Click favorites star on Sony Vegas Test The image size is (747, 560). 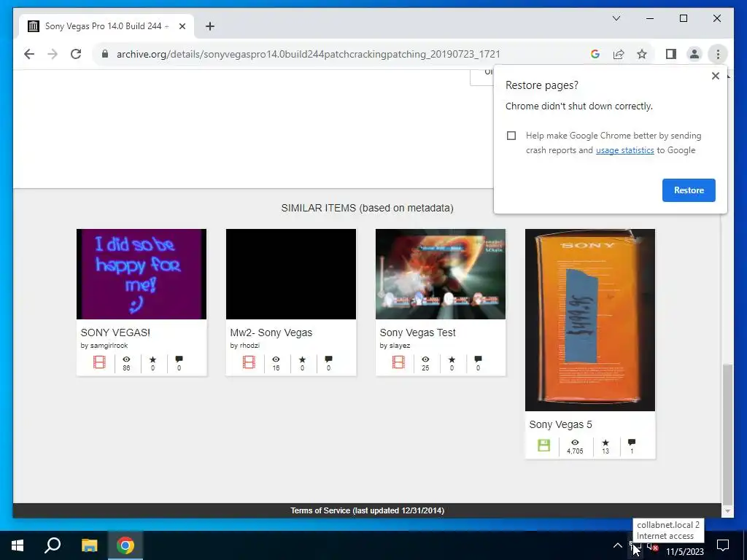point(452,359)
